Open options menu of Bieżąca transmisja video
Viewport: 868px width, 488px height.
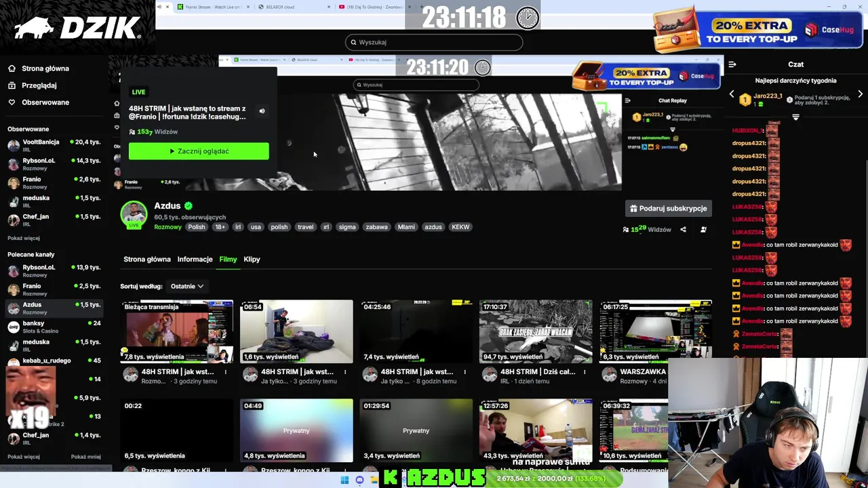(x=226, y=372)
